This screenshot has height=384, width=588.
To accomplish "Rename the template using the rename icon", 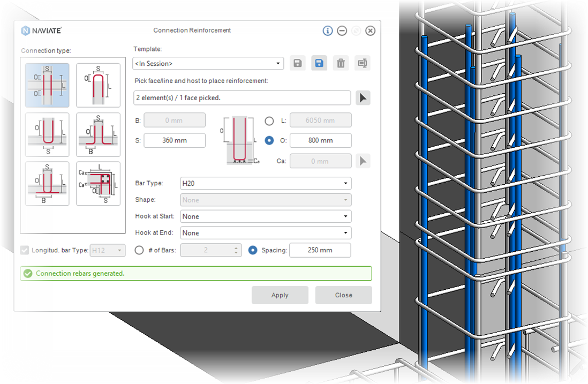I will [x=363, y=63].
